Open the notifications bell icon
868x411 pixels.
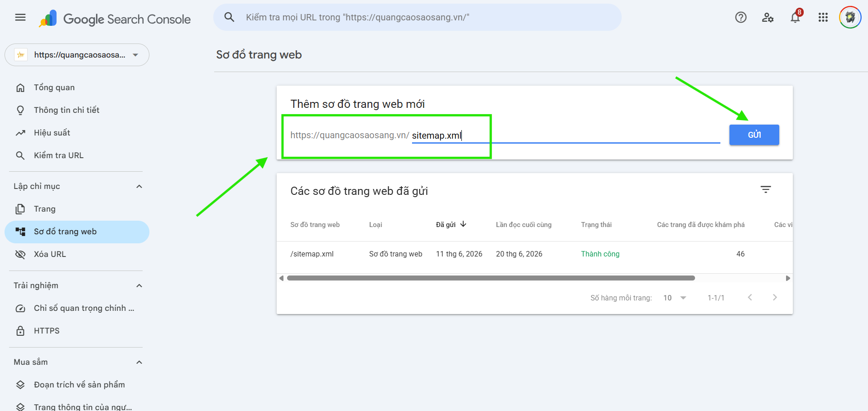796,17
